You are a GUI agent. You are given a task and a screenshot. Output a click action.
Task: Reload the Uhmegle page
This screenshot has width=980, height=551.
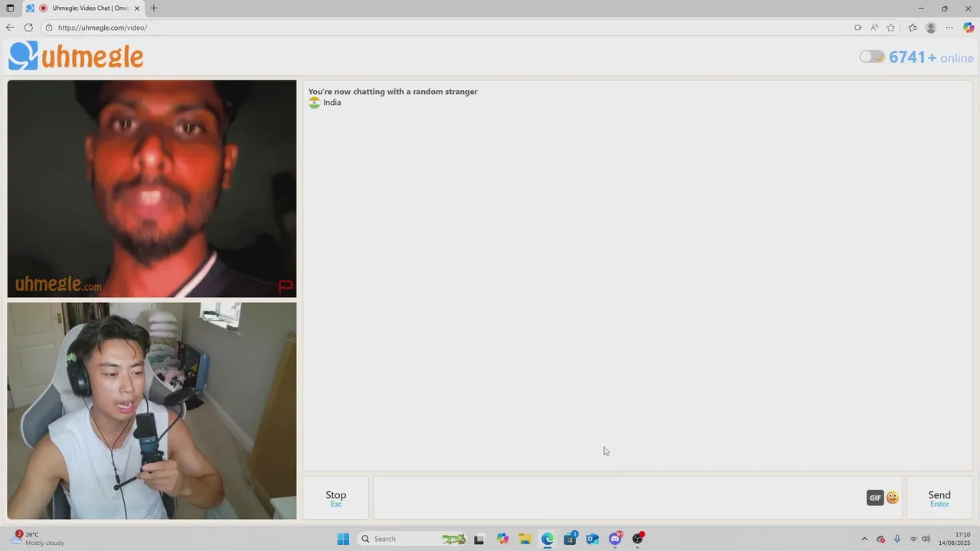28,28
